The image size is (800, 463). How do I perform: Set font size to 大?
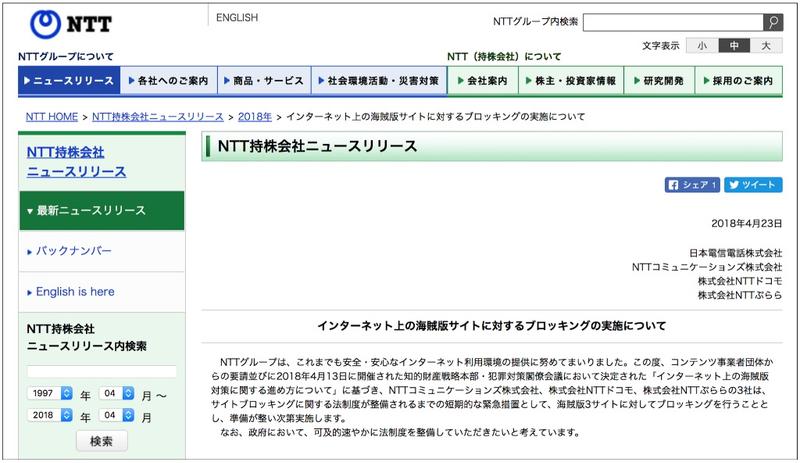766,45
